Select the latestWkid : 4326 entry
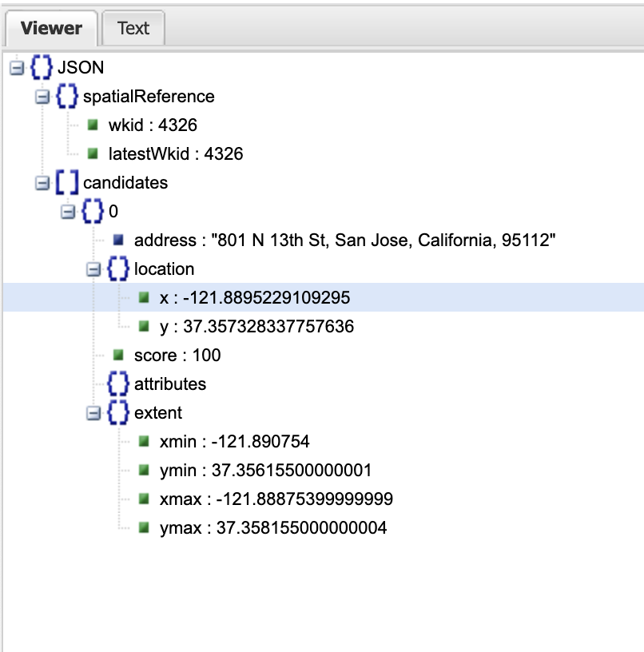 (x=175, y=154)
